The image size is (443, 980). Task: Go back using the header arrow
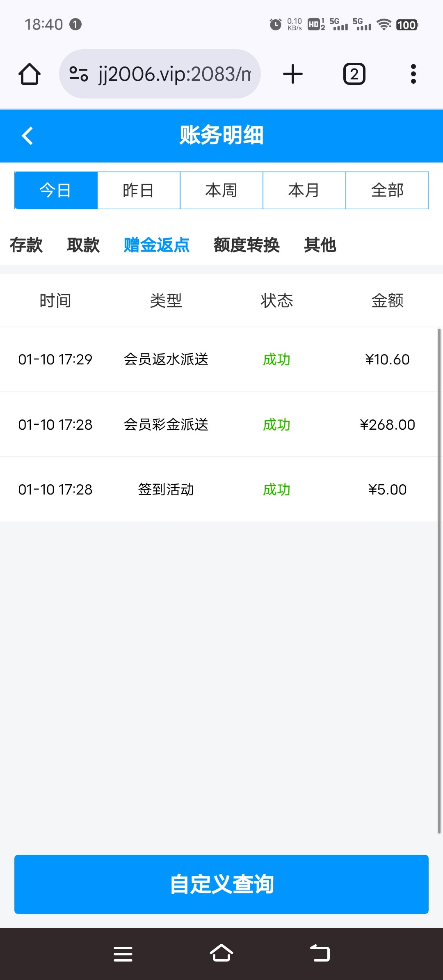pyautogui.click(x=27, y=136)
